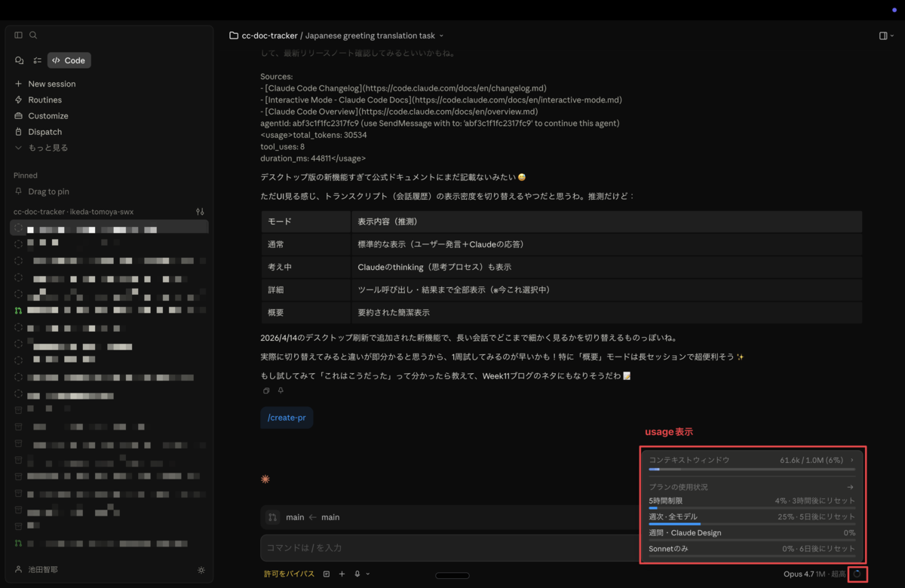Click the 61.6k / 1.0M (6%) value

[x=811, y=460]
